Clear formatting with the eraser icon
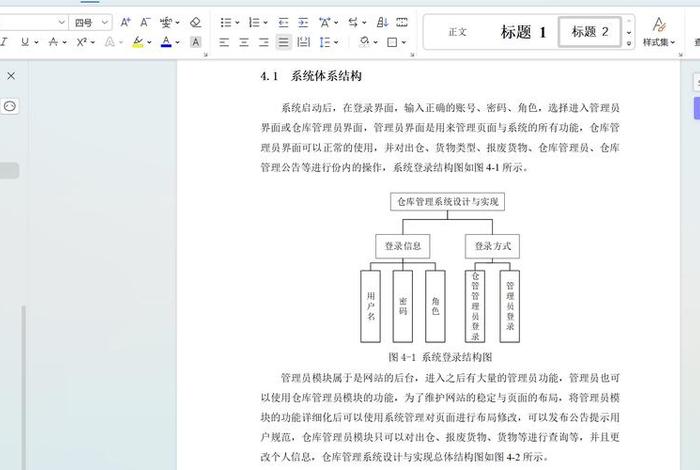Screen dimensions: 700x470 195,22
